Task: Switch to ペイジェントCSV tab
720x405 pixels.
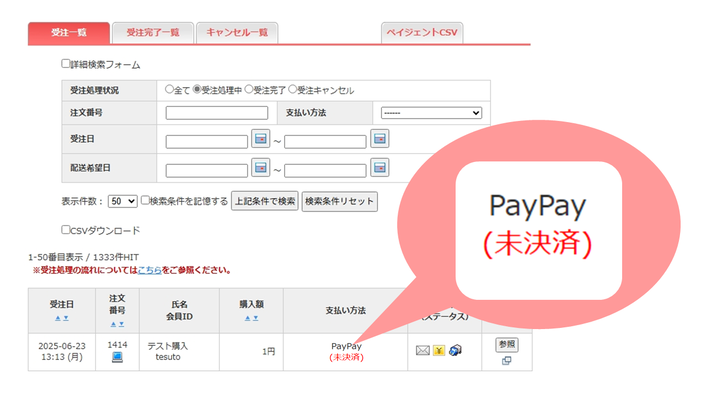Action: pos(422,33)
